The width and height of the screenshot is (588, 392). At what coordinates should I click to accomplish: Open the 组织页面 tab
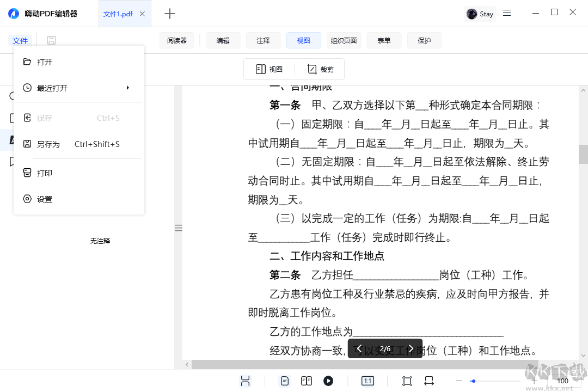coord(344,40)
